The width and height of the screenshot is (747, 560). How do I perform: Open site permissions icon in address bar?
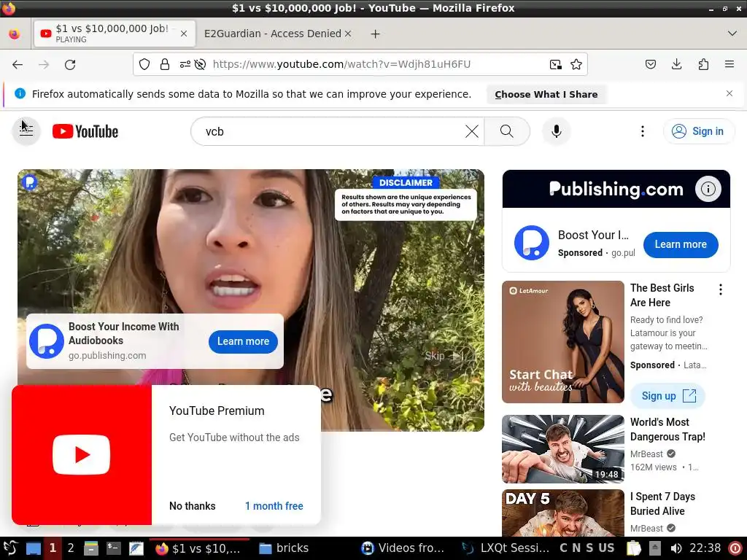click(185, 64)
